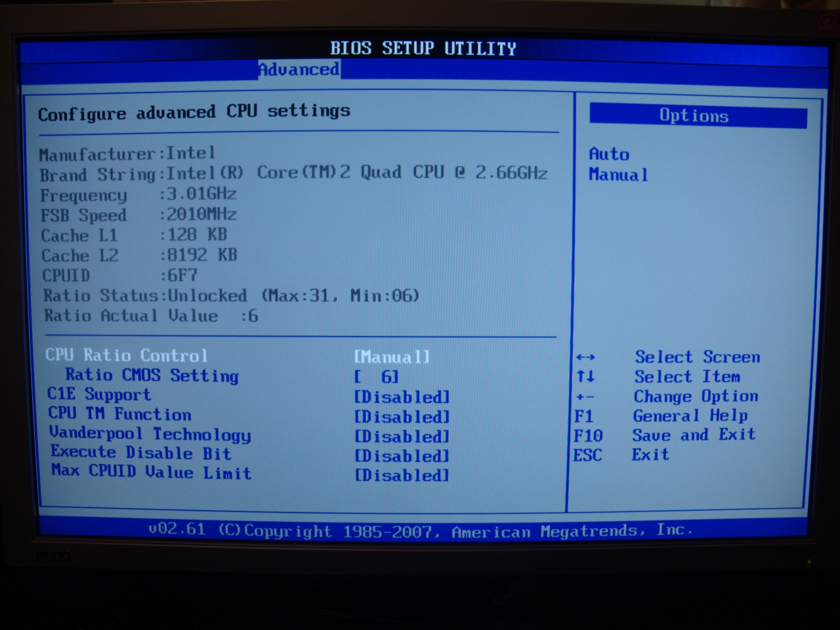Click F1 General Help
Viewport: 840px width, 630px height.
pos(661,416)
